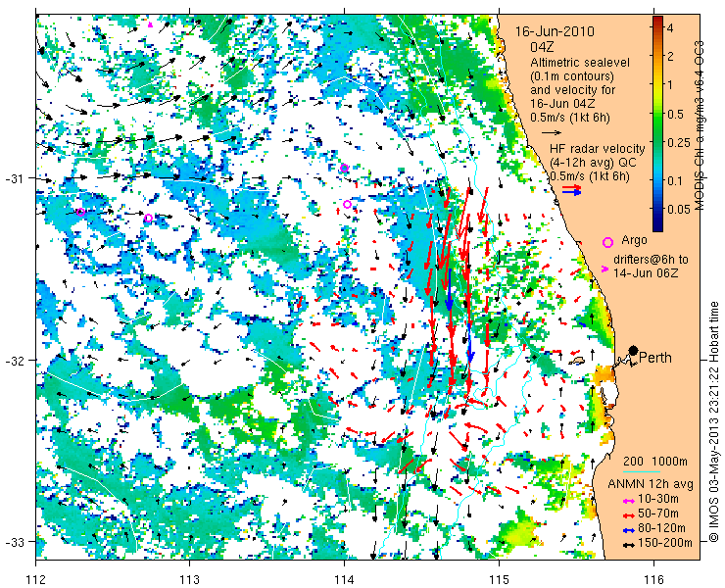Click the Altimetric sealevel legend text
Screen dimensions: 725x588
coord(580,62)
